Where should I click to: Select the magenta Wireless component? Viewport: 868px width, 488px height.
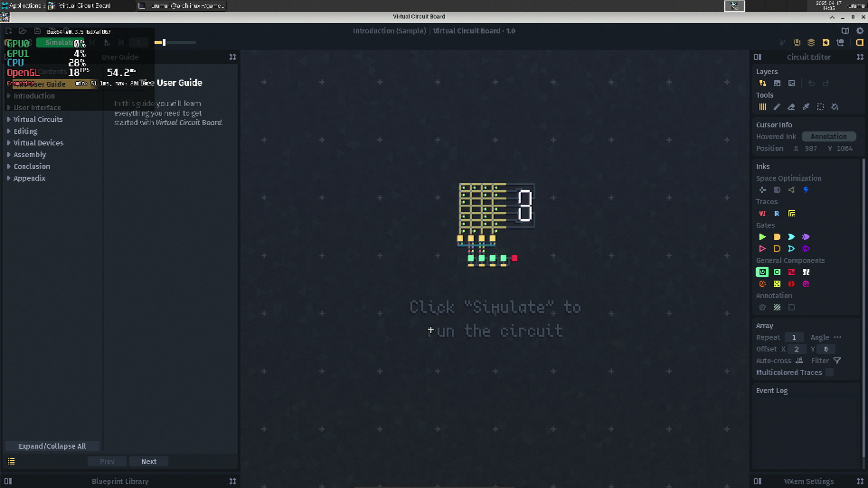click(806, 284)
